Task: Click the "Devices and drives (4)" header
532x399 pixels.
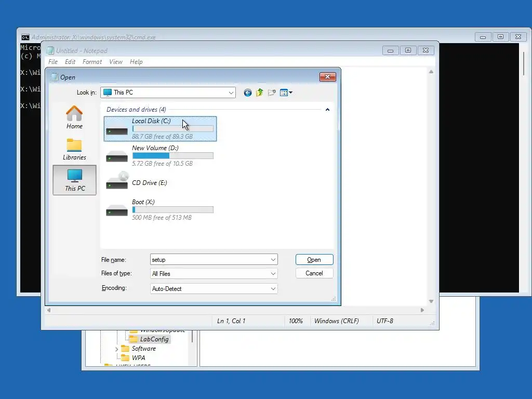Action: click(136, 110)
